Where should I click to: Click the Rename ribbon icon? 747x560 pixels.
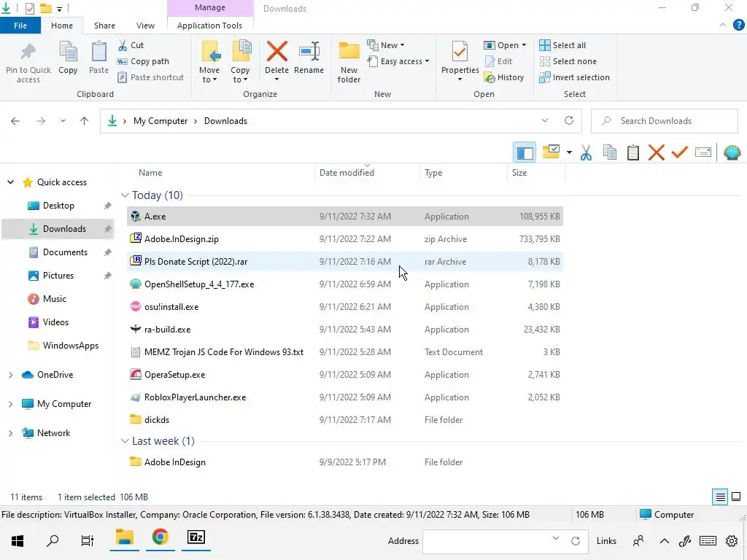309,52
